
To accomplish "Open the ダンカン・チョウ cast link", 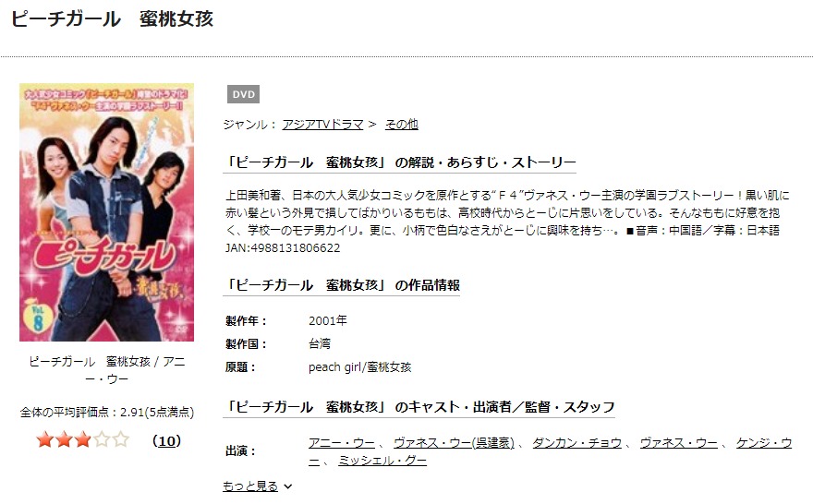I will (x=576, y=443).
